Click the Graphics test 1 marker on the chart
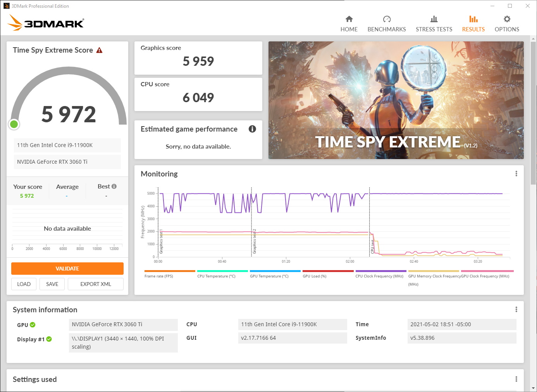 (x=161, y=241)
